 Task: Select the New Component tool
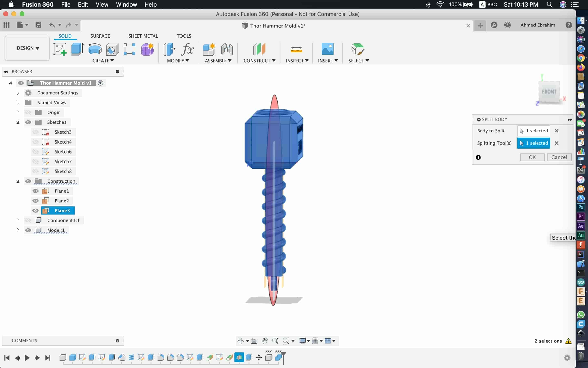209,49
